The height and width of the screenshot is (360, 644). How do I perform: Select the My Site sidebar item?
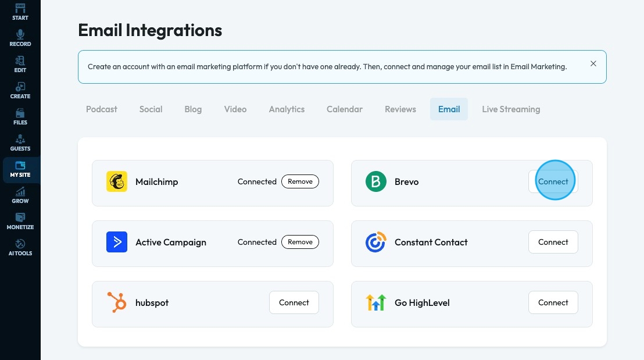(20, 169)
